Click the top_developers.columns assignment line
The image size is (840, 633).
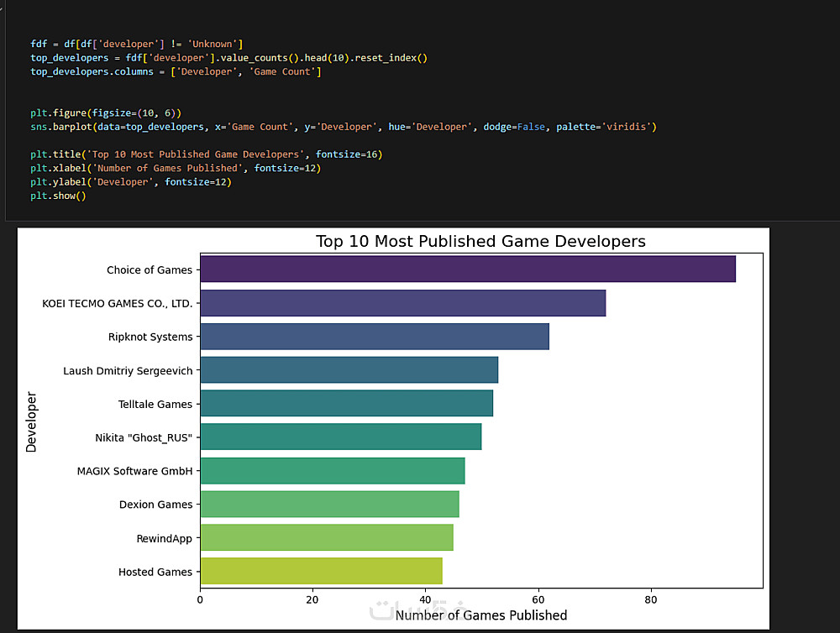coord(176,71)
